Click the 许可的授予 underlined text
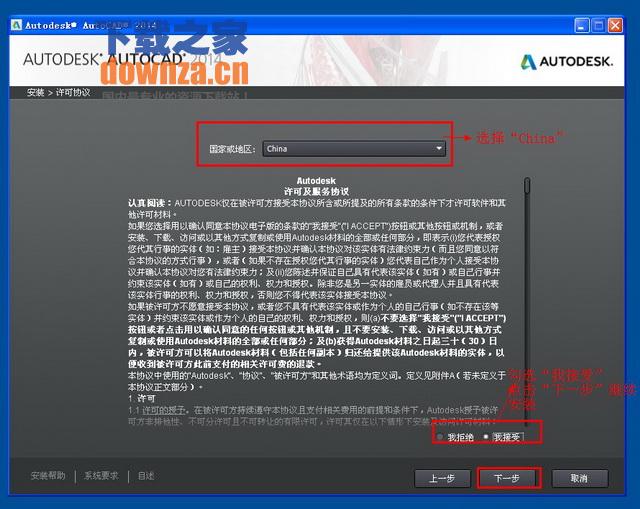 (x=163, y=409)
